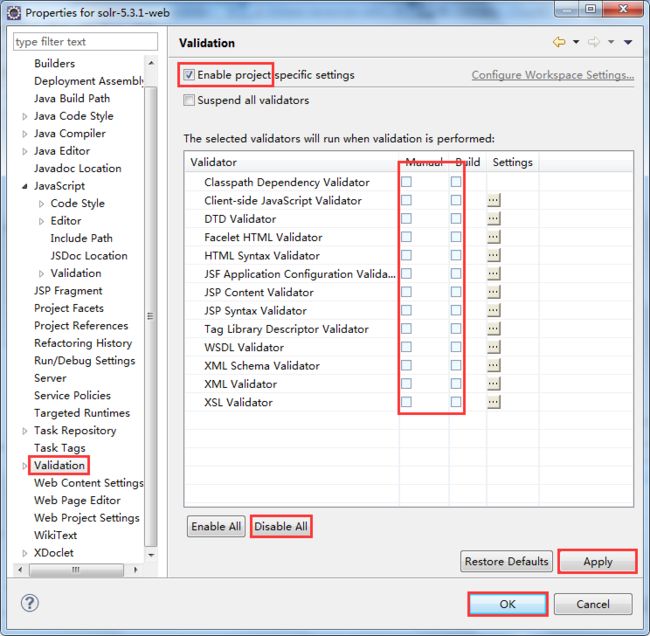
Task: Expand JavaScript Code Style node
Action: coord(41,204)
